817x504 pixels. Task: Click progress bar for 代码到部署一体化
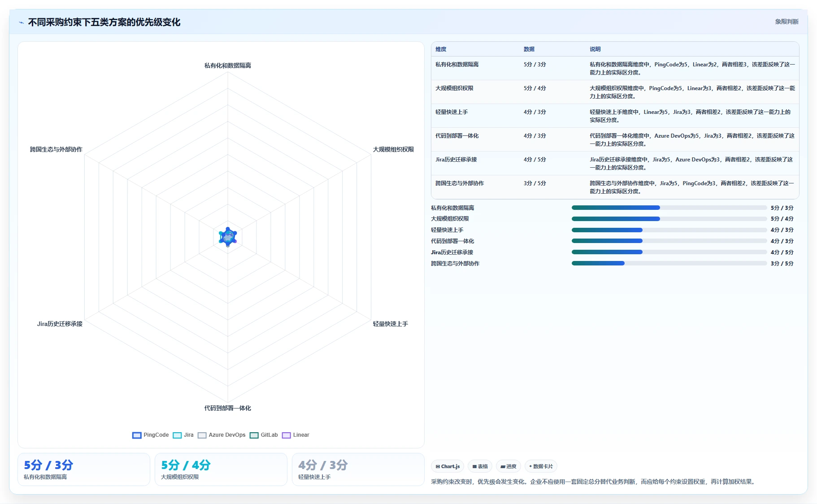coord(669,241)
